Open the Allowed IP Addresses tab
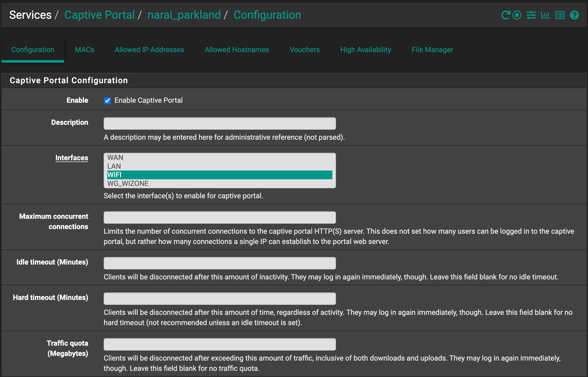588x377 pixels. click(x=149, y=50)
